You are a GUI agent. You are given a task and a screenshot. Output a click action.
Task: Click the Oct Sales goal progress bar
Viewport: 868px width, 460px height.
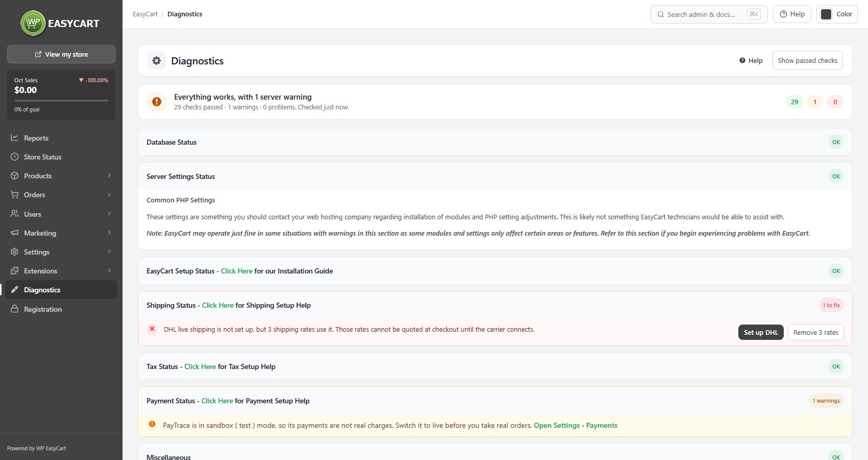61,101
